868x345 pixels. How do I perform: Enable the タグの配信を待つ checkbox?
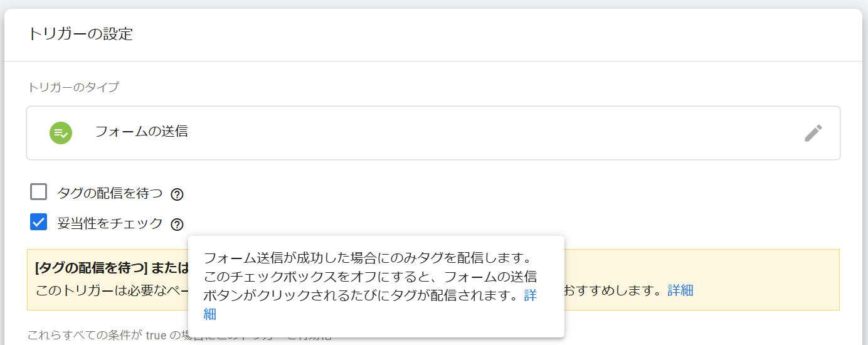click(x=39, y=192)
